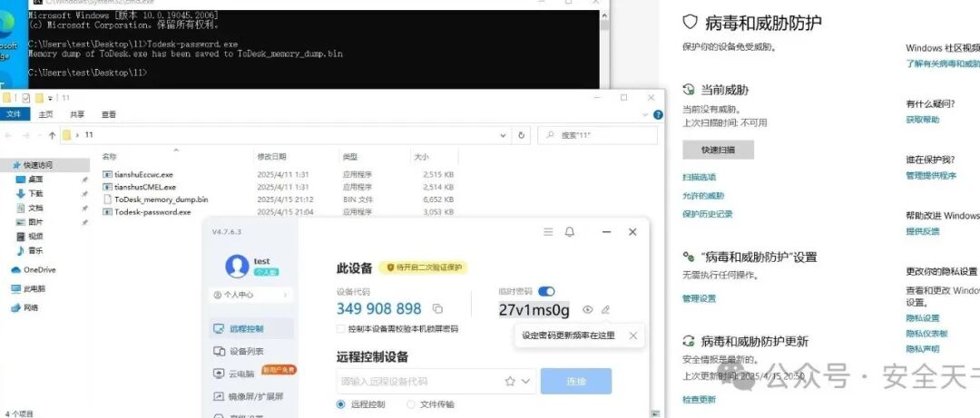Open 下载 in Explorer navigation pane
The image size is (980, 418).
click(x=35, y=194)
